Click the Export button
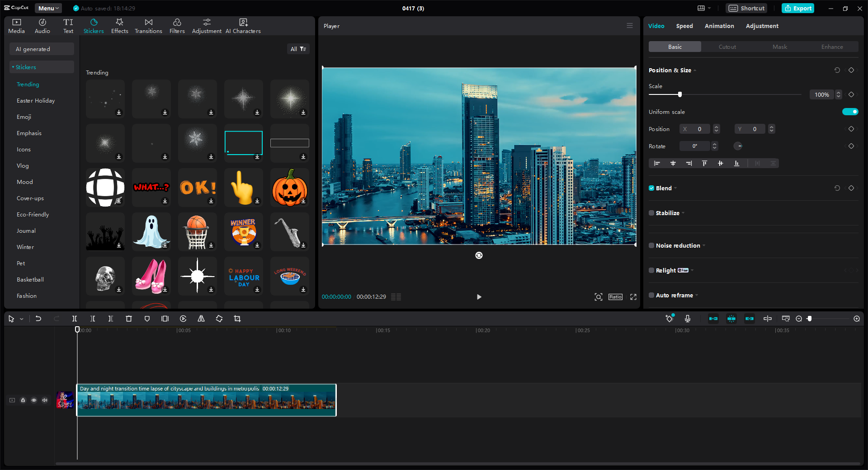Screen dimensions: 868x470 pyautogui.click(x=797, y=8)
